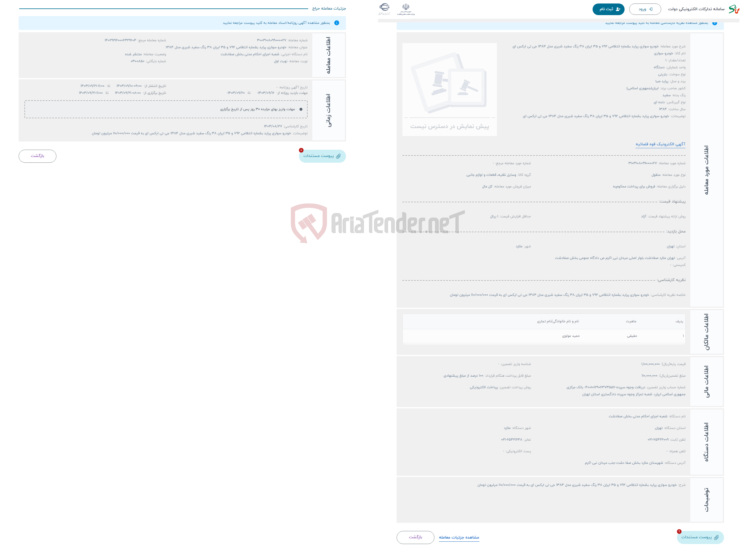
Task: Click the بازگشت back button on left panel
Action: click(38, 155)
